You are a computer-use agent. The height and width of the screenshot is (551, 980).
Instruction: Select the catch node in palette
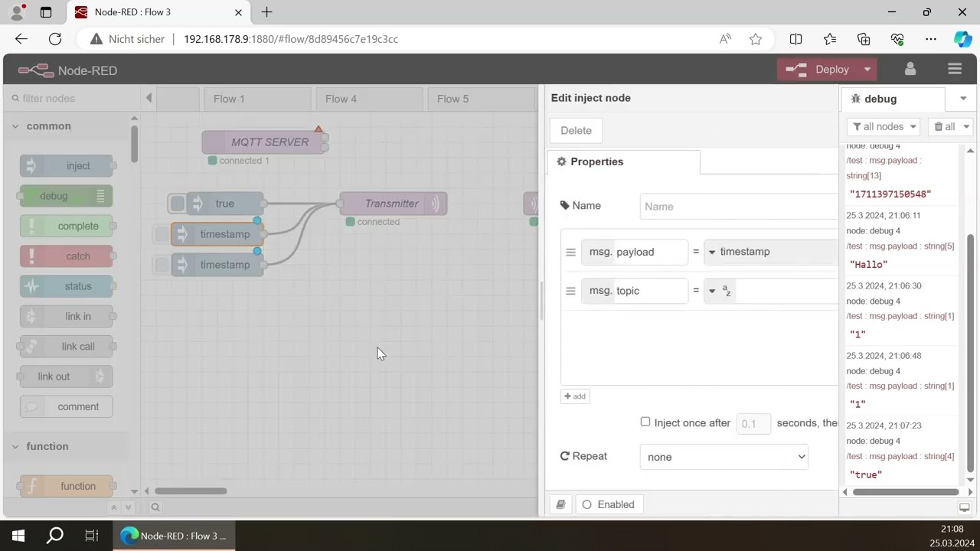pyautogui.click(x=67, y=256)
